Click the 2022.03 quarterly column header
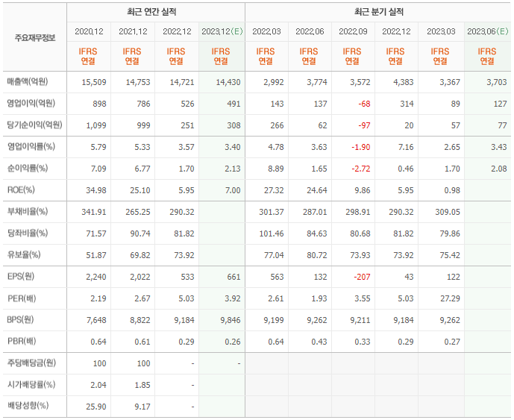Image resolution: width=514 pixels, height=420 pixels. click(x=266, y=31)
